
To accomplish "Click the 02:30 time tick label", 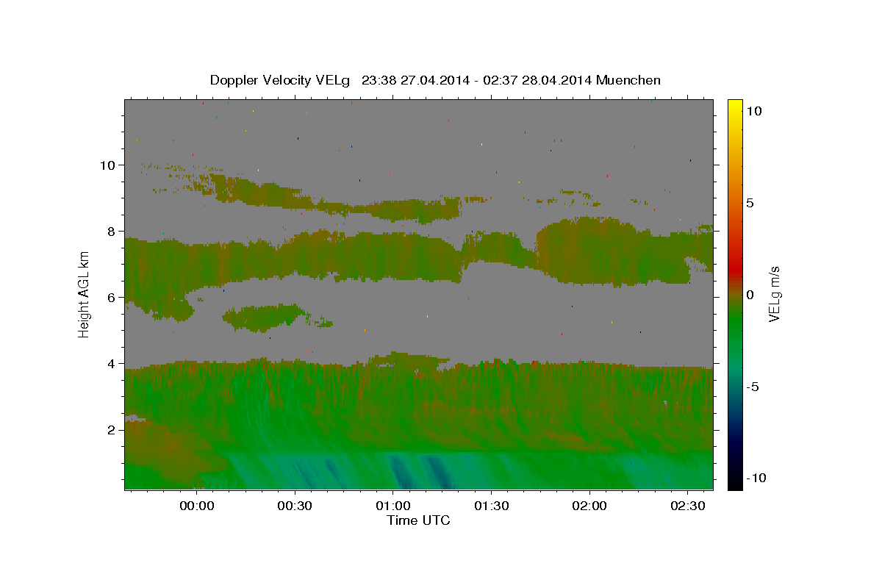I will click(x=687, y=506).
